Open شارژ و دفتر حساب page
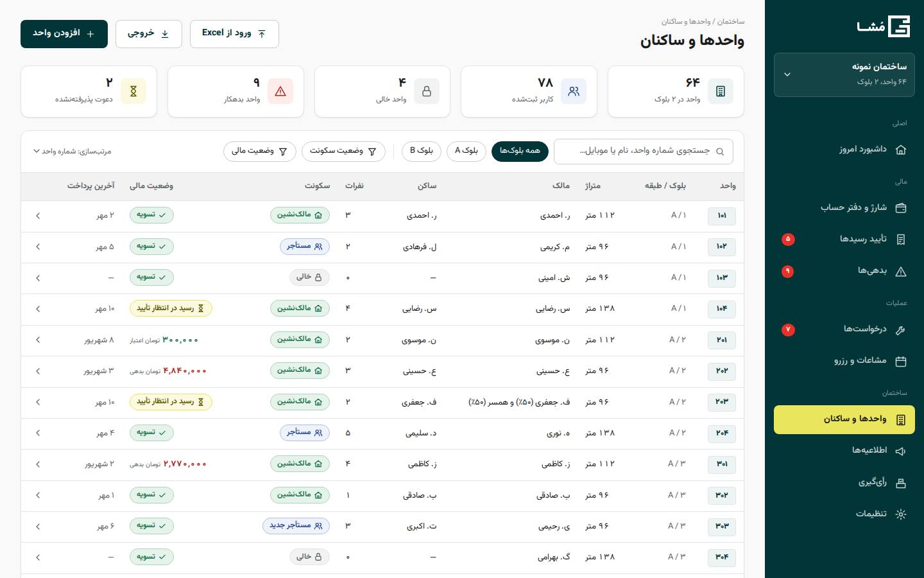The width and height of the screenshot is (924, 578). (844, 207)
